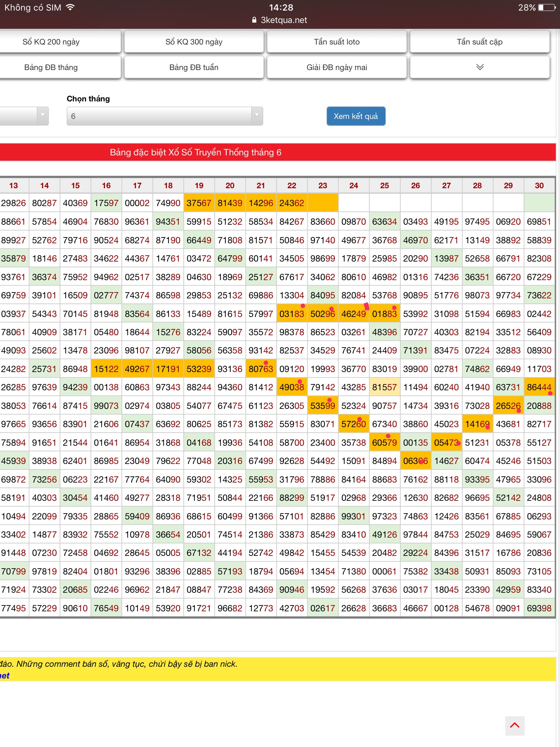Image resolution: width=560 pixels, height=747 pixels.
Task: Open Sổ KQ 300 ngày tab
Action: coord(194,42)
